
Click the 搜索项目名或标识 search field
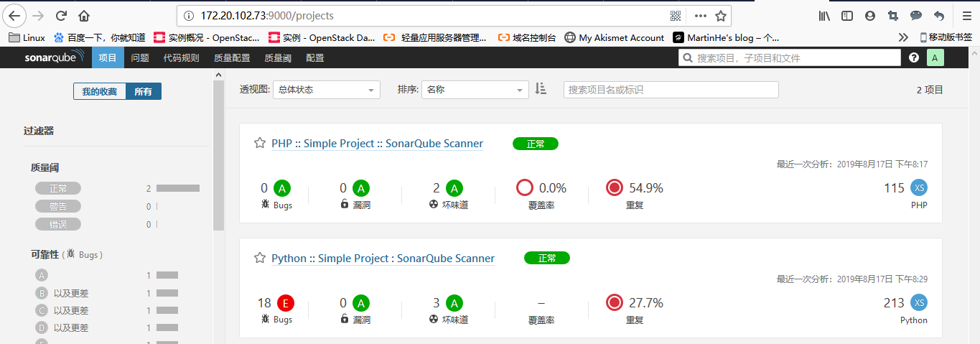click(x=671, y=90)
